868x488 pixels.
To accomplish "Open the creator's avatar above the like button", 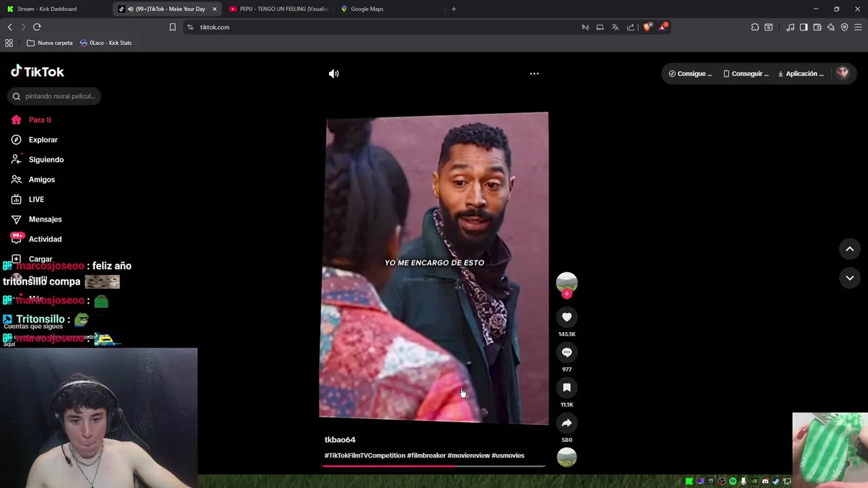I will coord(567,281).
